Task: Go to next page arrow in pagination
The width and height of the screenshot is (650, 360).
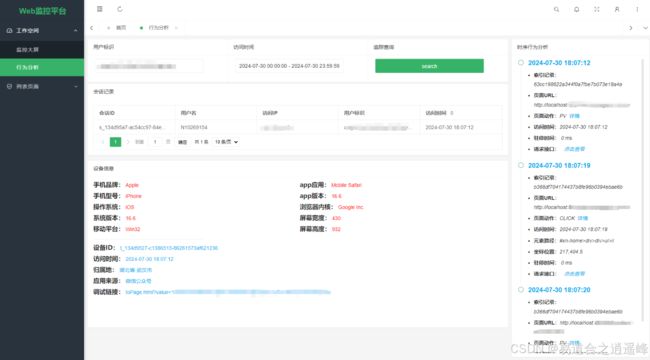Action: point(128,142)
